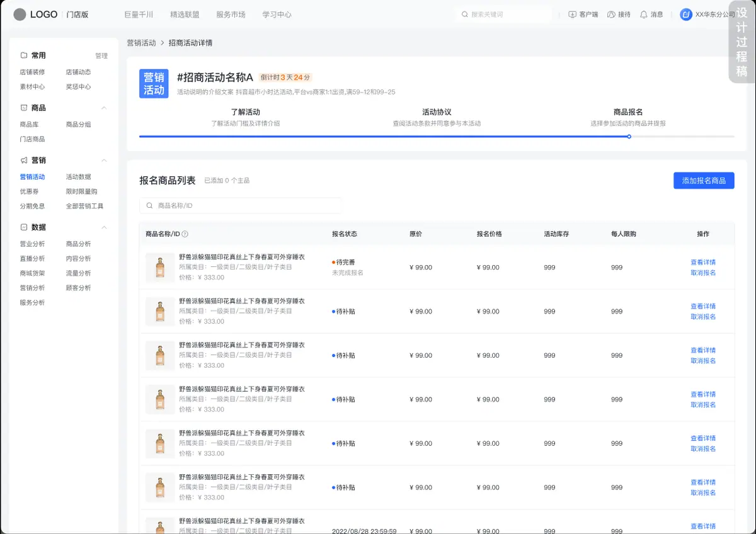Click the 常用 folder icon in sidebar

coord(24,55)
